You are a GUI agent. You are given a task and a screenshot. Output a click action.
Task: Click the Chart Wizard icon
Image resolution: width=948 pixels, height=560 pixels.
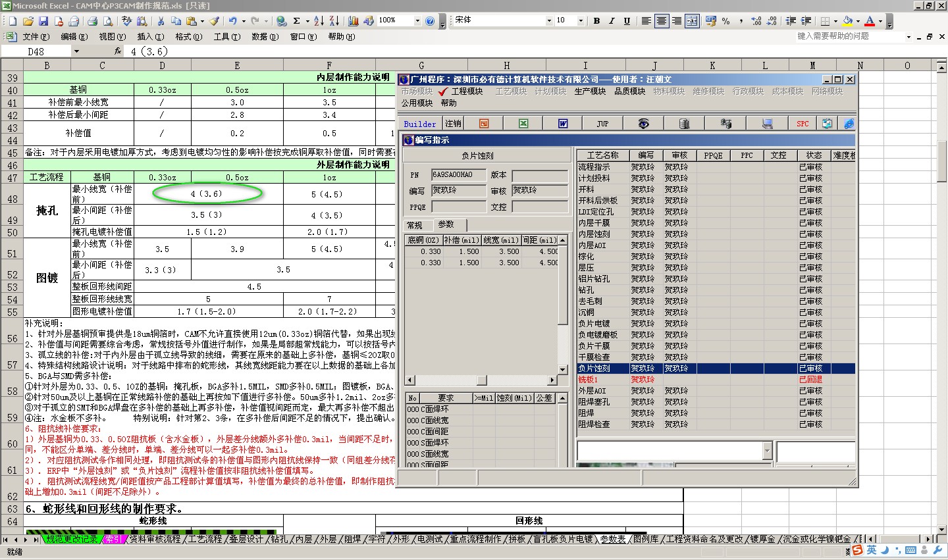pyautogui.click(x=354, y=21)
